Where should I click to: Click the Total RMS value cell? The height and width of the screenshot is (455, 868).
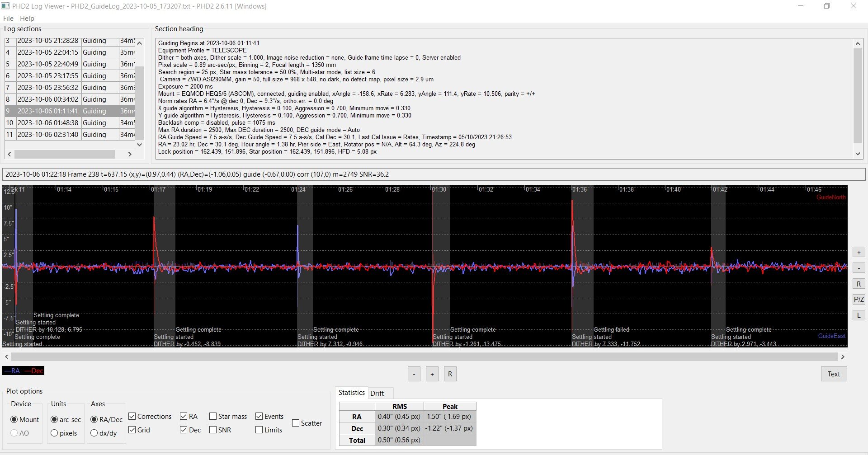[399, 440]
